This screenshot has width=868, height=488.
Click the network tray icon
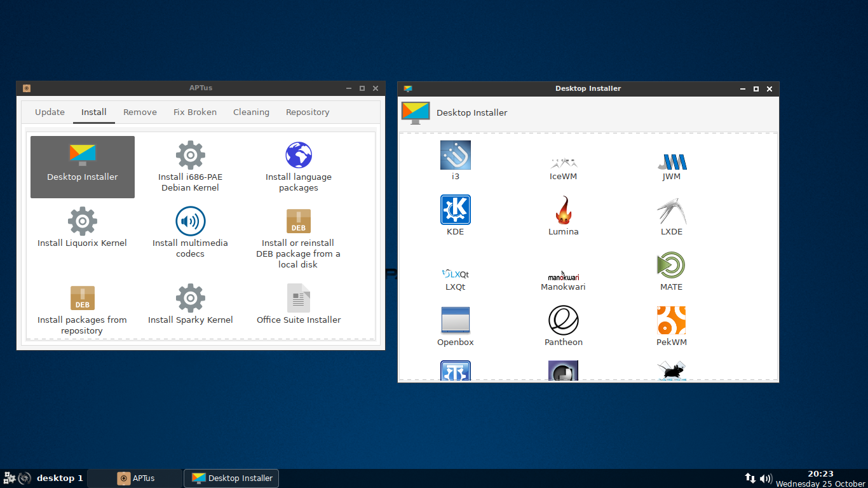click(x=750, y=478)
